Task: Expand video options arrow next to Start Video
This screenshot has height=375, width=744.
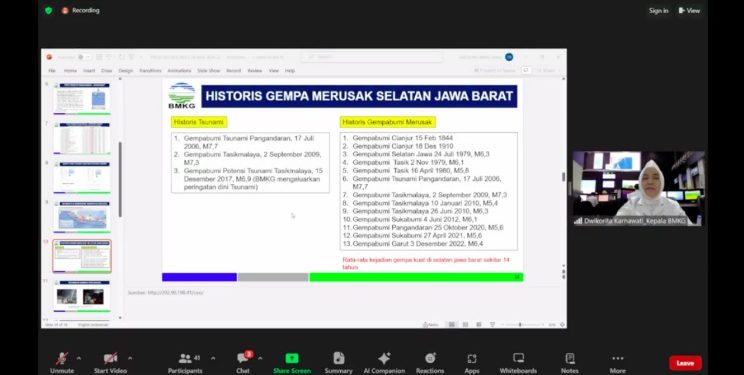Action: (130, 358)
